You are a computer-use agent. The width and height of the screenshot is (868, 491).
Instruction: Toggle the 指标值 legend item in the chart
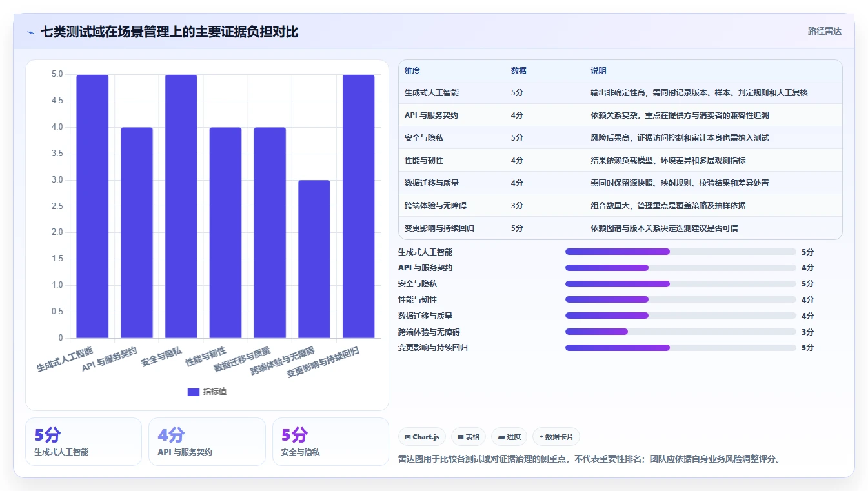pyautogui.click(x=207, y=392)
